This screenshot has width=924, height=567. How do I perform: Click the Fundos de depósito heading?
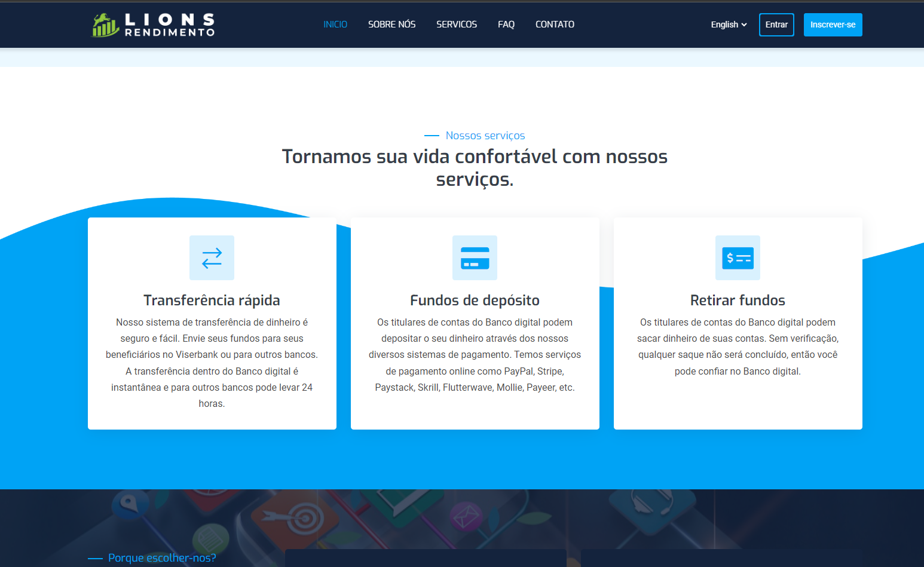475,300
